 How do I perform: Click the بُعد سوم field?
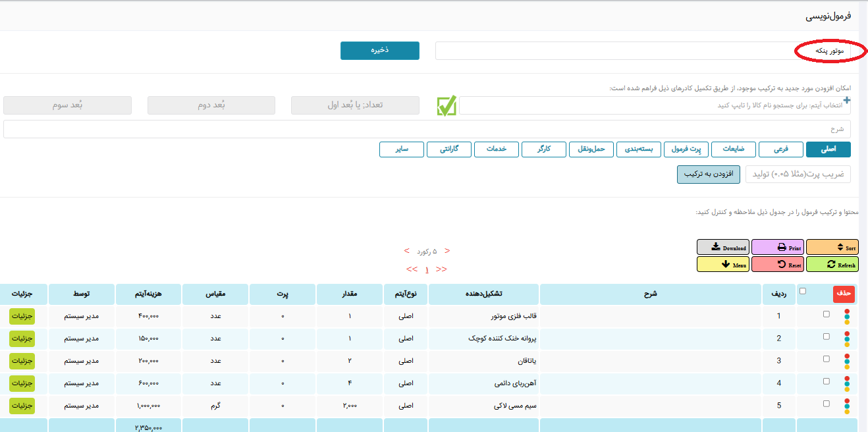68,105
